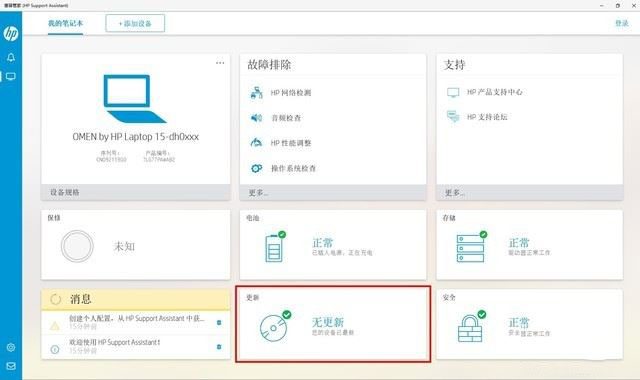Open the 保修 未知 card

click(136, 245)
